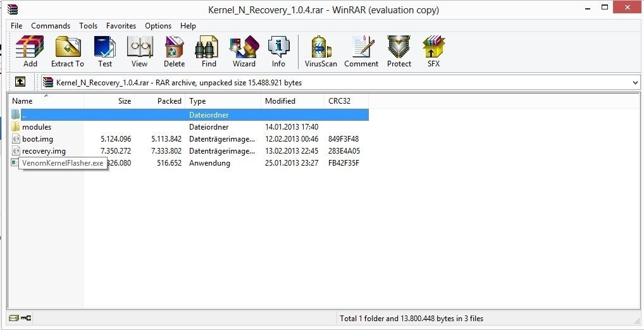Click modified date 13.02.2013 22:45

click(292, 150)
